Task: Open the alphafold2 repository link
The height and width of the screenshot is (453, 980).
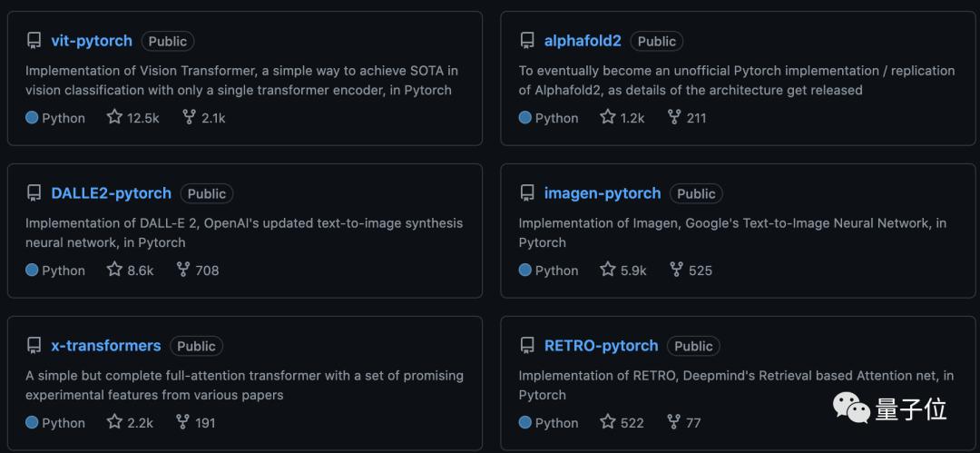Action: click(x=583, y=41)
